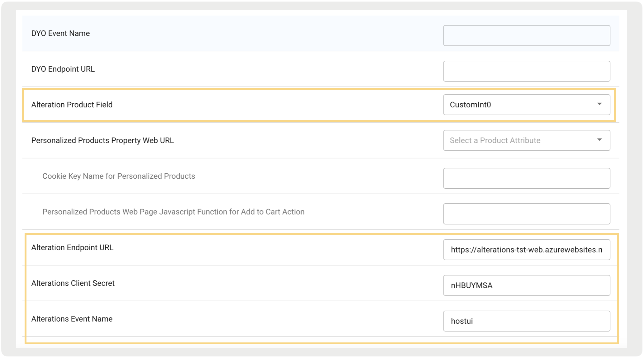The image size is (644, 358).
Task: Click Cookie Key Name for Personalized Products label
Action: tap(119, 176)
